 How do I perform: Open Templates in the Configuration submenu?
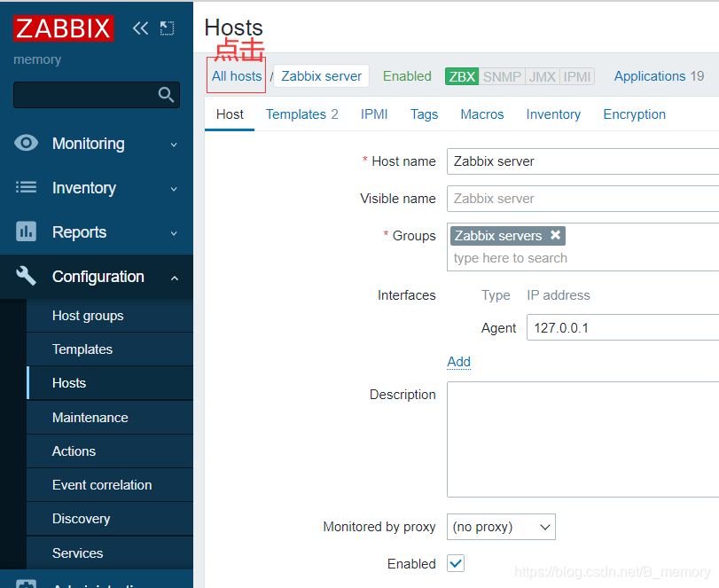tap(110, 349)
